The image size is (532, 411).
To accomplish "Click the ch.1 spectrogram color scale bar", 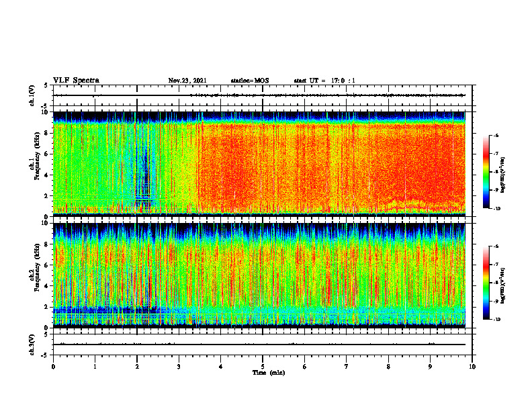I will tap(486, 172).
